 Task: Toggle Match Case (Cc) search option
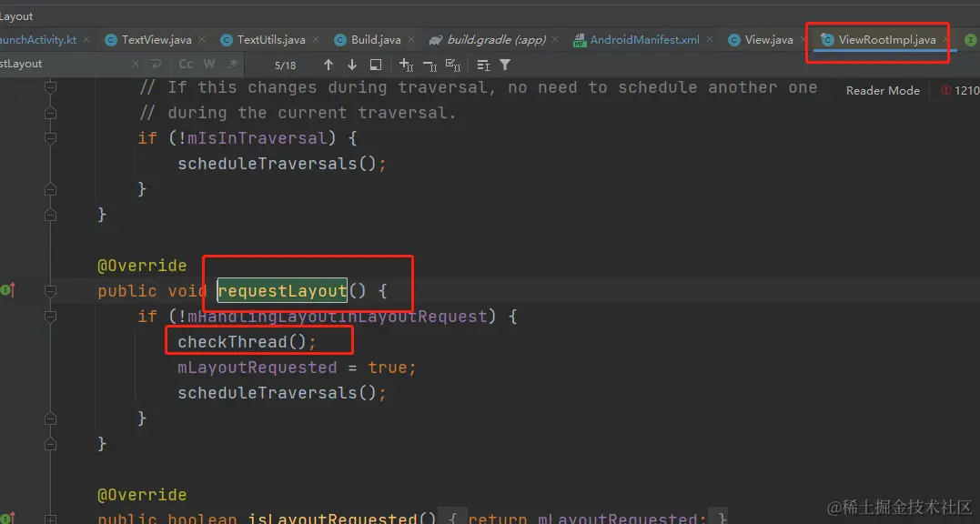coord(186,64)
